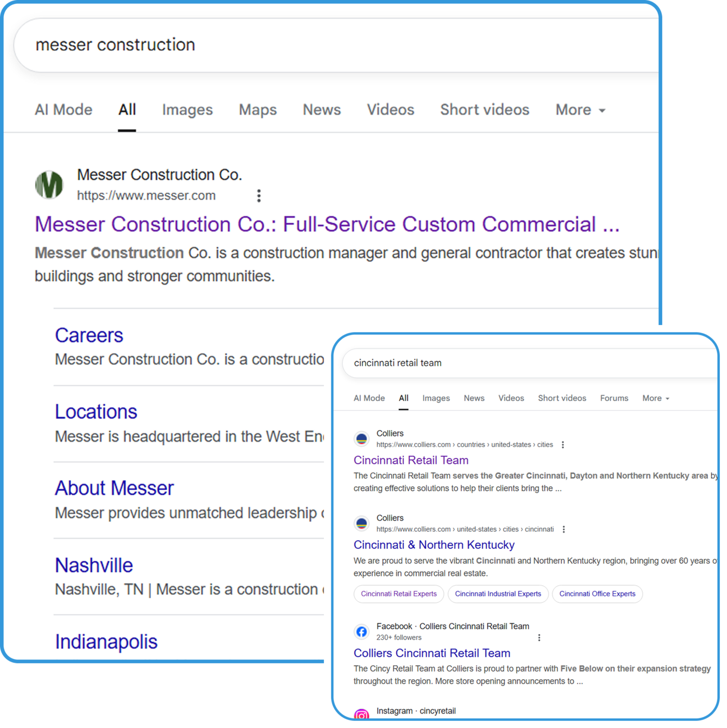Open three-dot menu for Facebook result
The image size is (727, 728).
pyautogui.click(x=539, y=638)
